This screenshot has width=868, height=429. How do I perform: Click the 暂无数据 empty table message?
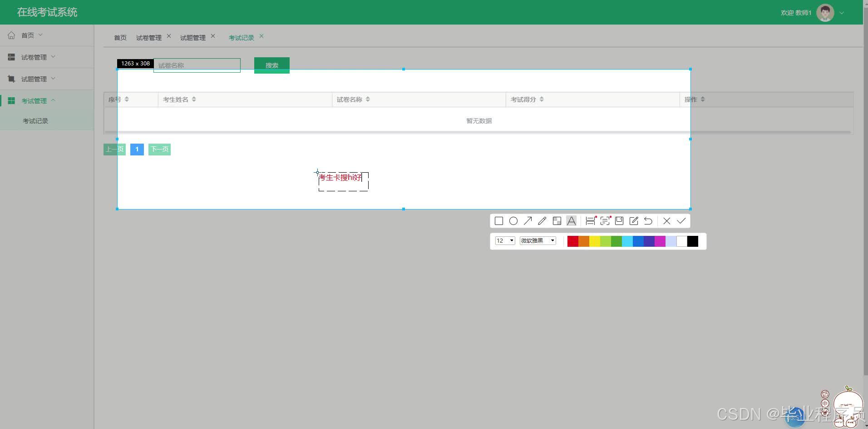tap(479, 121)
